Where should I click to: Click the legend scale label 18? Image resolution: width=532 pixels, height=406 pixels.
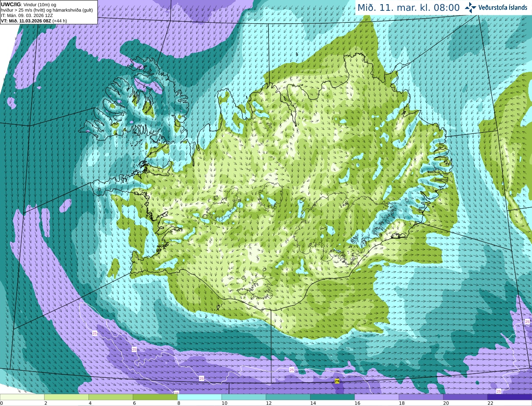(x=401, y=403)
